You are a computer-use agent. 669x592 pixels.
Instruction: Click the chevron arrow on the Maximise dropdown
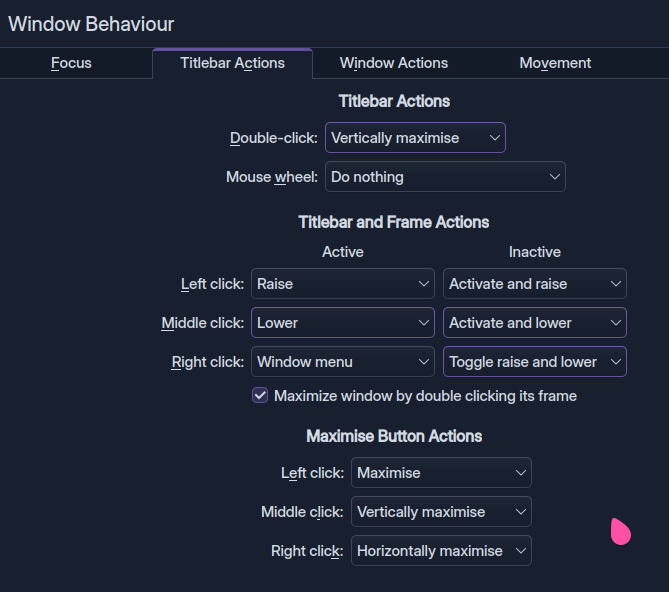(520, 473)
